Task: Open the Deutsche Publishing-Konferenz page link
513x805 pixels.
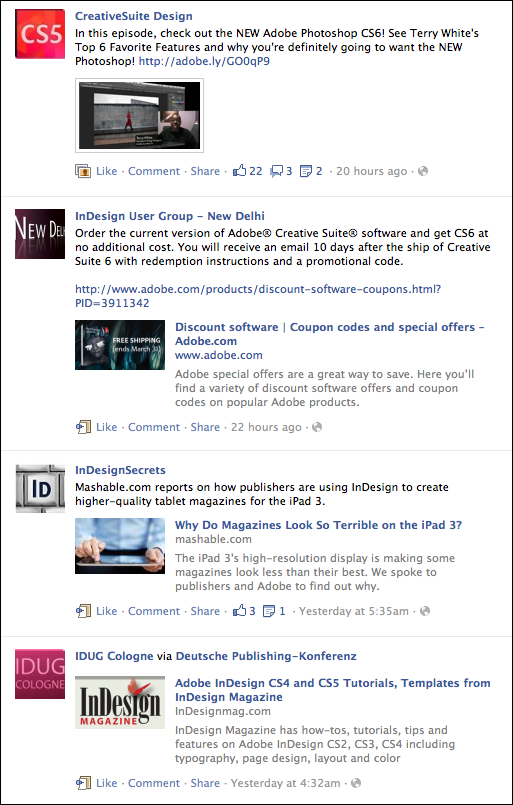Action: tap(266, 656)
